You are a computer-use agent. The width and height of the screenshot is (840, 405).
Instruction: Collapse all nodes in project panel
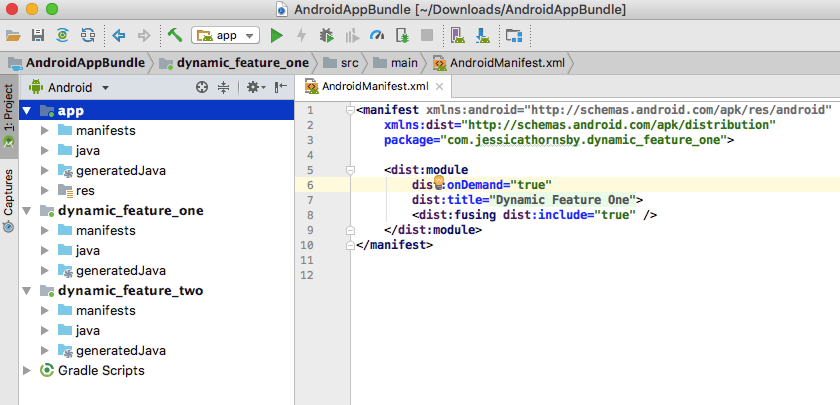point(223,87)
